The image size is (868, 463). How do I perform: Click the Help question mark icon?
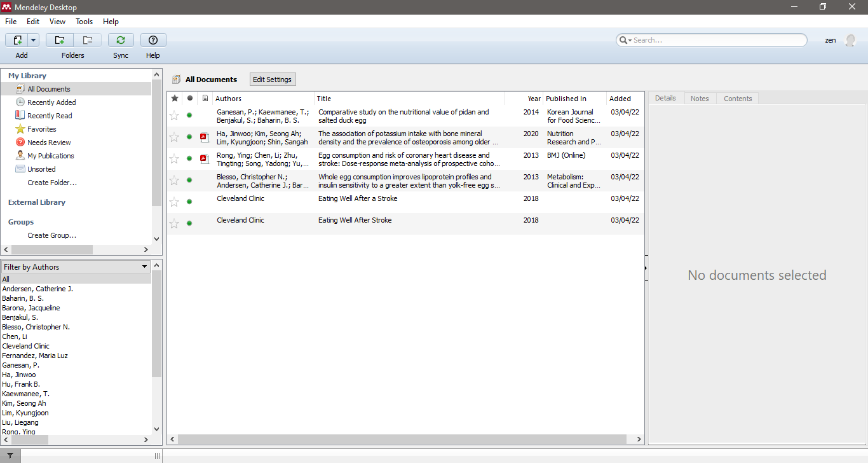point(153,40)
